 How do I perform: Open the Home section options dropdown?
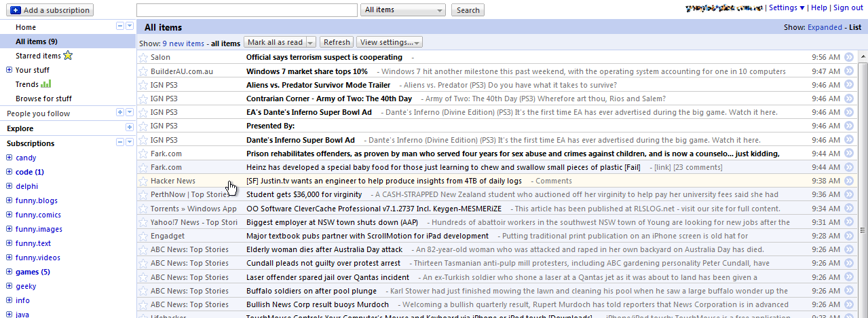pyautogui.click(x=130, y=26)
